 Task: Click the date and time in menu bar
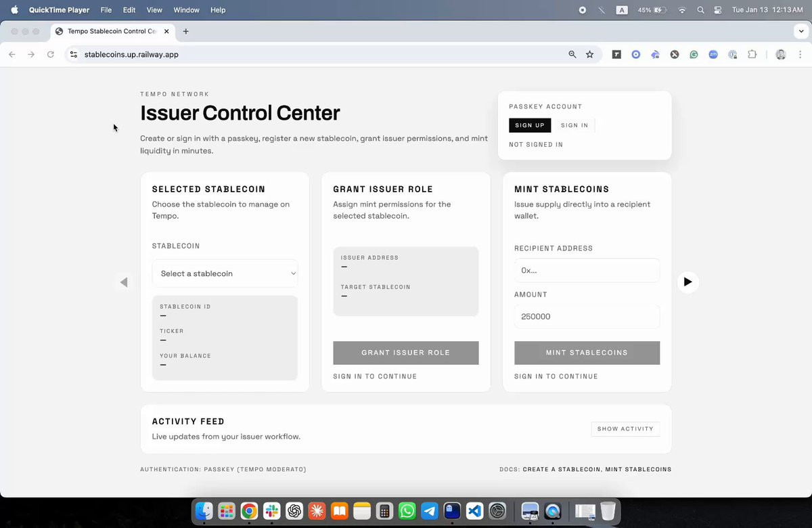coord(767,10)
